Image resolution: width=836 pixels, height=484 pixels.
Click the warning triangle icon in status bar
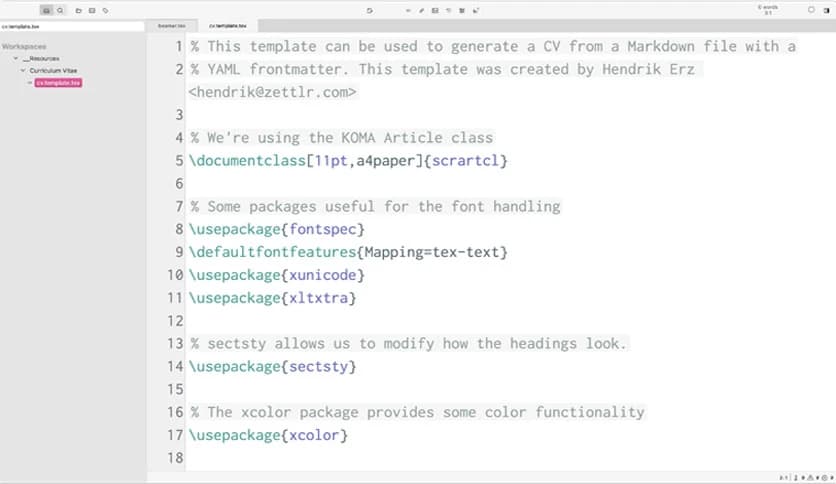[x=810, y=478]
